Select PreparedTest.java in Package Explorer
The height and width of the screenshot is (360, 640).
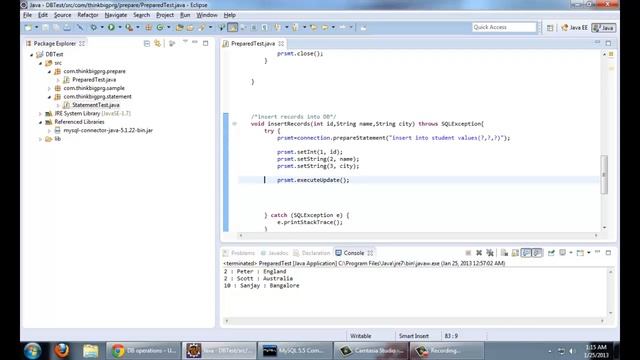(94, 80)
